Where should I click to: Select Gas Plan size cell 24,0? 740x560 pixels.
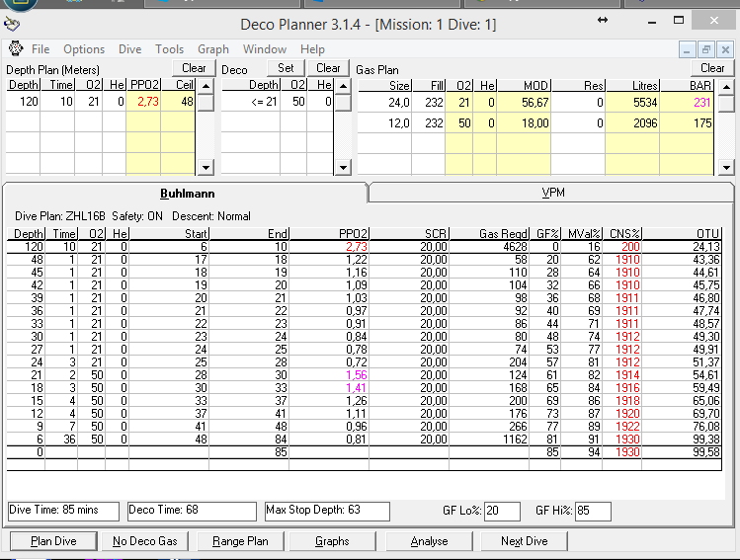384,103
